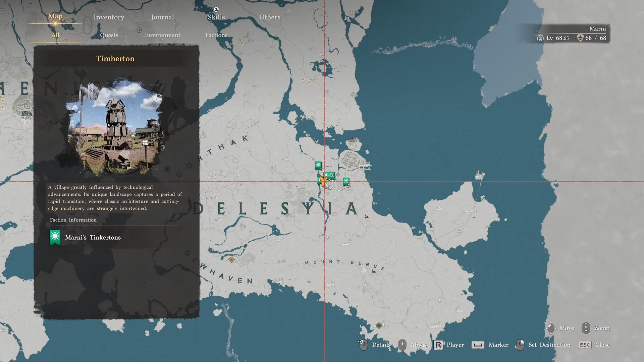Click the green diamond marker on southern coast
644x362 pixels.
click(379, 325)
